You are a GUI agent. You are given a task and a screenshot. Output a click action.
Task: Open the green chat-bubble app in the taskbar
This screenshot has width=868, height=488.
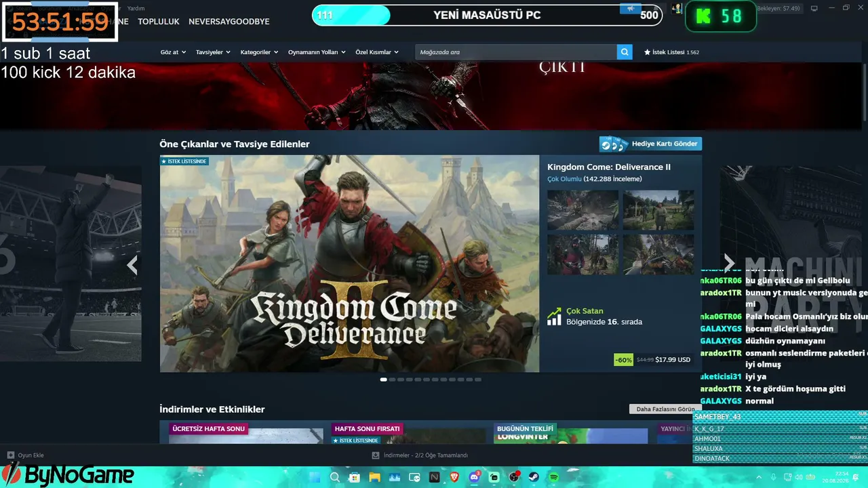494,477
